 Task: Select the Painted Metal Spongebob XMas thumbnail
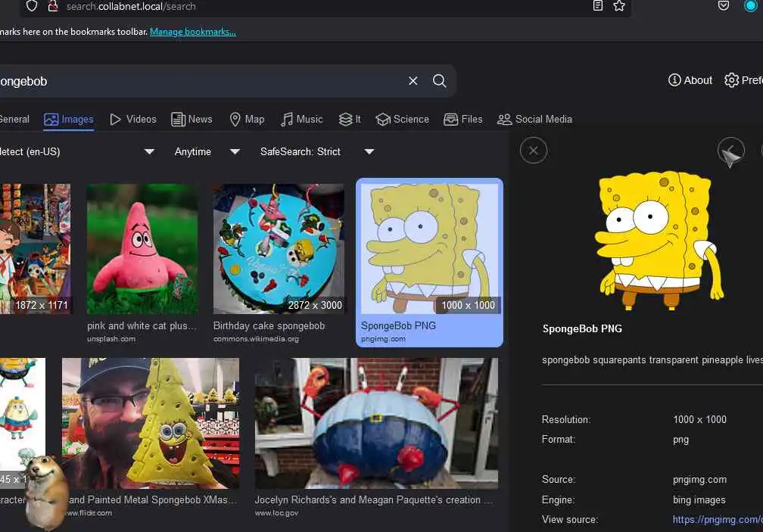point(151,423)
